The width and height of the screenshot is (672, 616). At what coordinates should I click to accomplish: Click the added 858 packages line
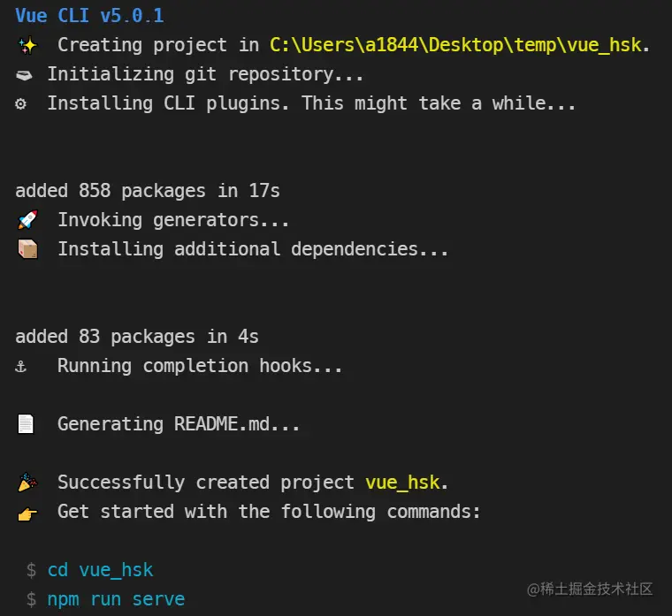coord(148,191)
